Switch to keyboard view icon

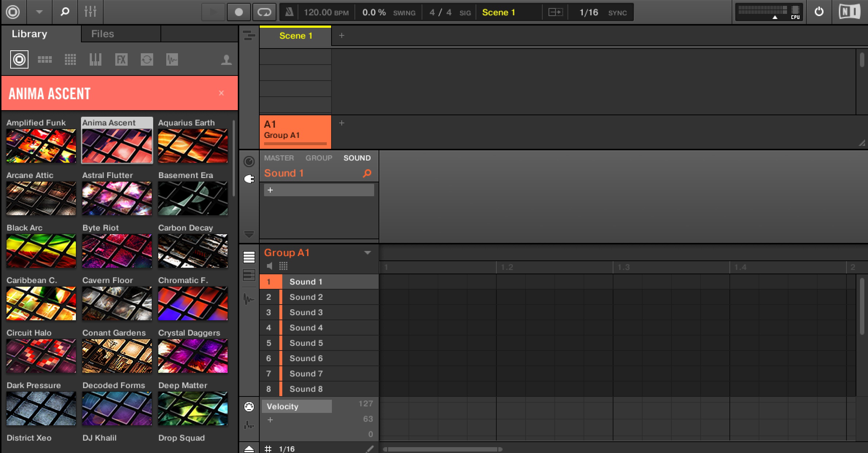pyautogui.click(x=249, y=275)
